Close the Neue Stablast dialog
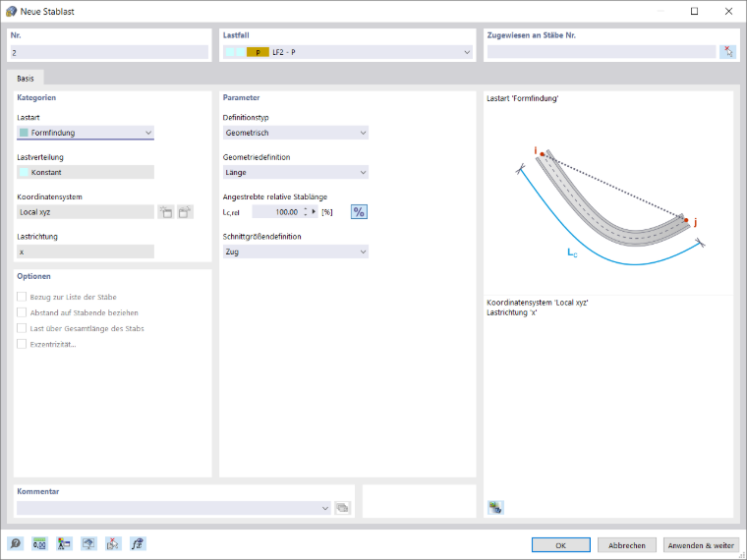The height and width of the screenshot is (560, 747). [x=728, y=11]
